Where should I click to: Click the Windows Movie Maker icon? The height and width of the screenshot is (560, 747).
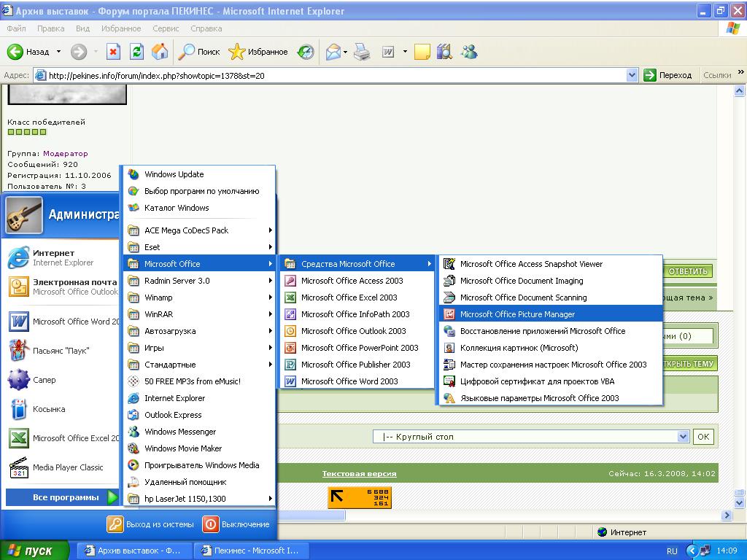click(x=133, y=448)
